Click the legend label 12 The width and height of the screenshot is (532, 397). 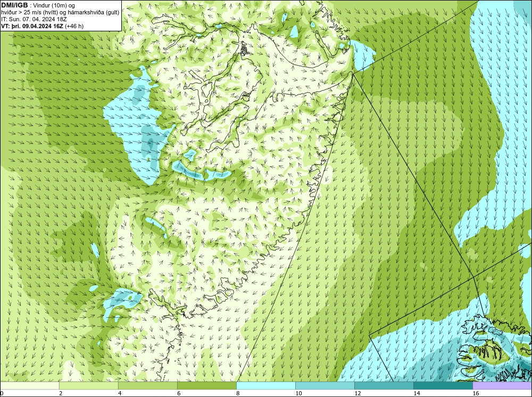point(358,393)
